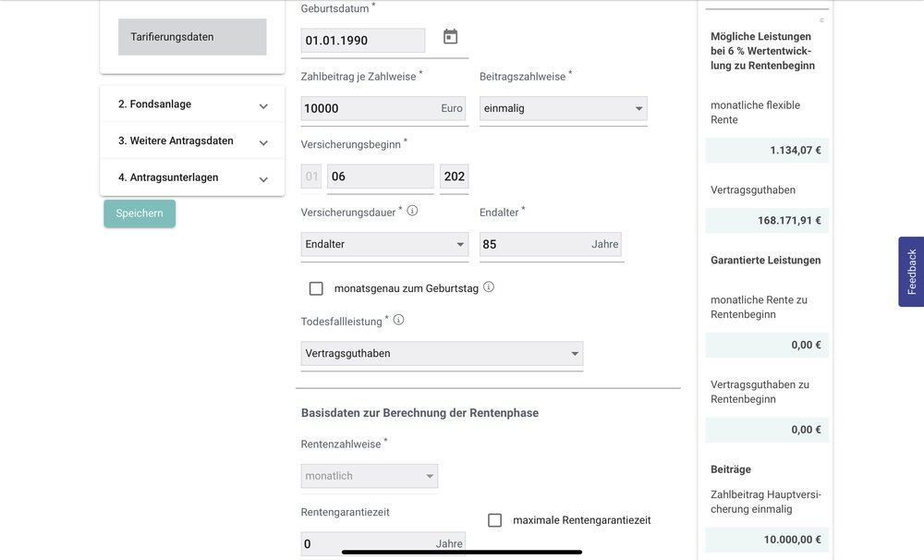Open the Rentenzahlweise monatlich dropdown
Screen dimensions: 924x560
(x=369, y=476)
